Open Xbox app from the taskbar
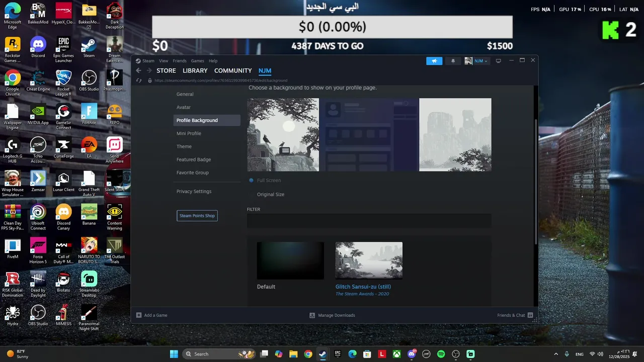Screen dimensions: 644x362 397,354
